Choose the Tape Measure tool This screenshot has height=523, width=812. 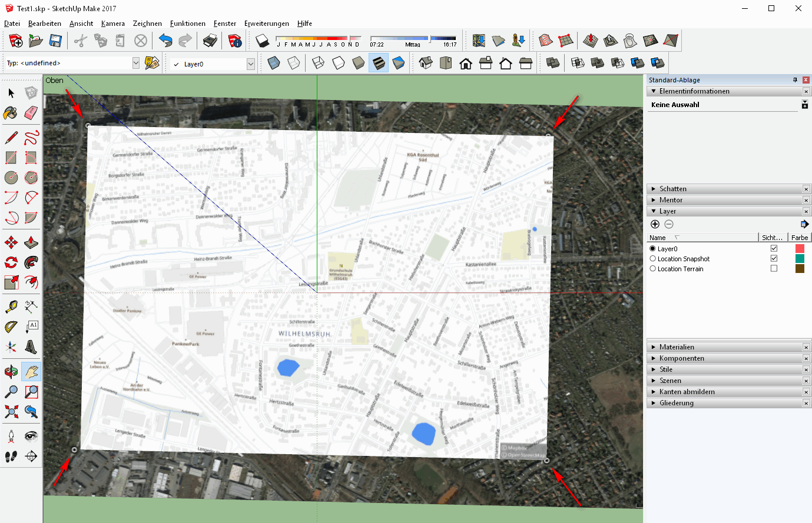(11, 307)
